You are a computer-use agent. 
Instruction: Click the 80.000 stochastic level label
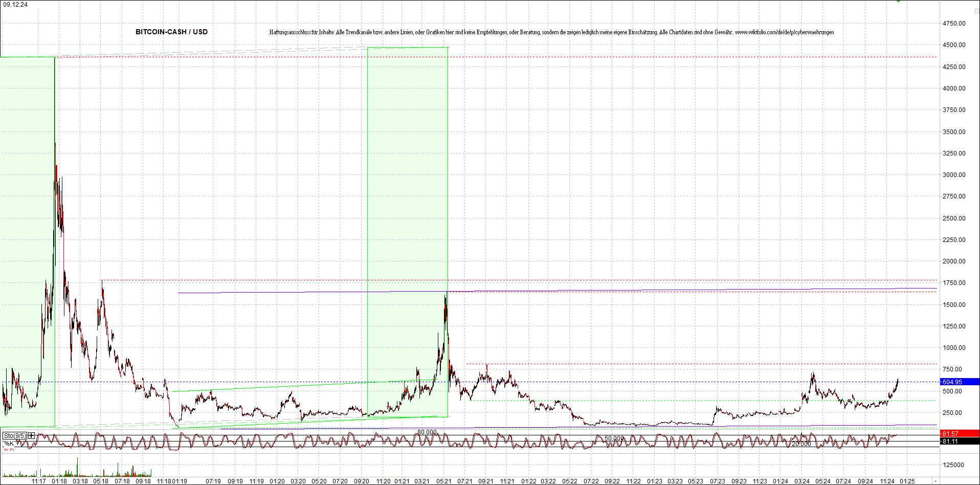(x=427, y=432)
